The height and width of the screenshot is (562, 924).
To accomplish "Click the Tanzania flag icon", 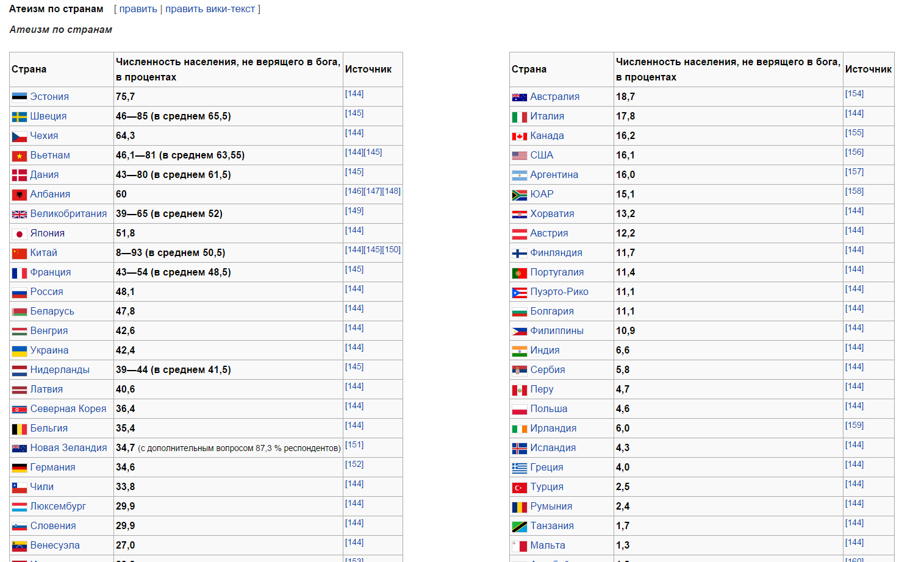I will [x=520, y=526].
